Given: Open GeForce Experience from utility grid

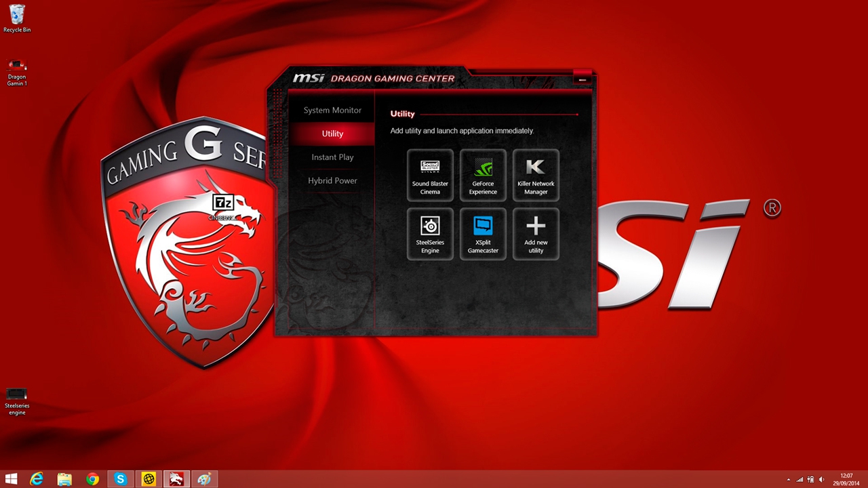Looking at the screenshot, I should click(483, 175).
